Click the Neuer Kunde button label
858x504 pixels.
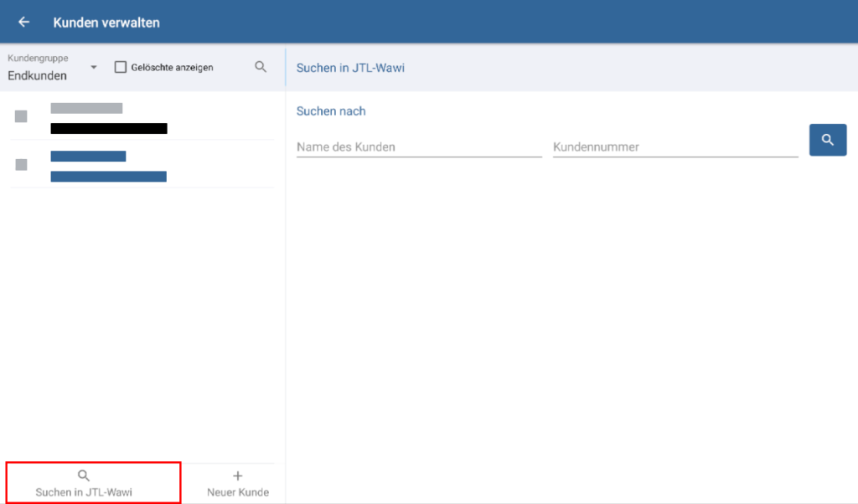[x=238, y=492]
